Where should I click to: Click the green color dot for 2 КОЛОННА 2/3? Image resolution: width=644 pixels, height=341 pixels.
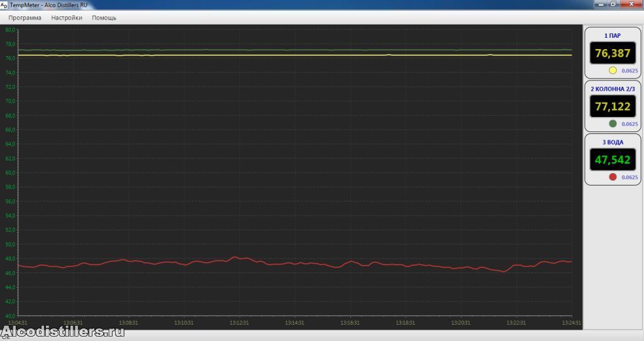click(x=613, y=124)
